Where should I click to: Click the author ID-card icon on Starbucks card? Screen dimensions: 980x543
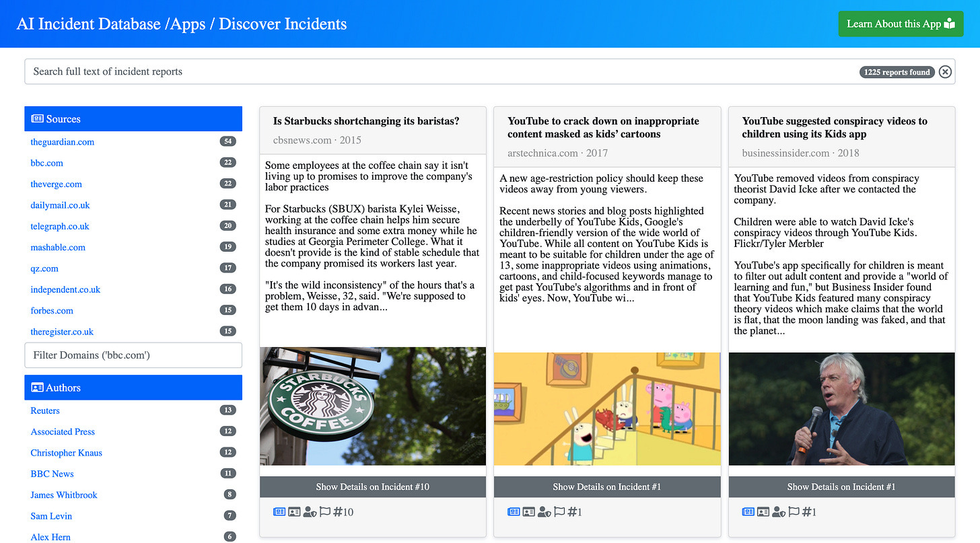[x=294, y=512]
